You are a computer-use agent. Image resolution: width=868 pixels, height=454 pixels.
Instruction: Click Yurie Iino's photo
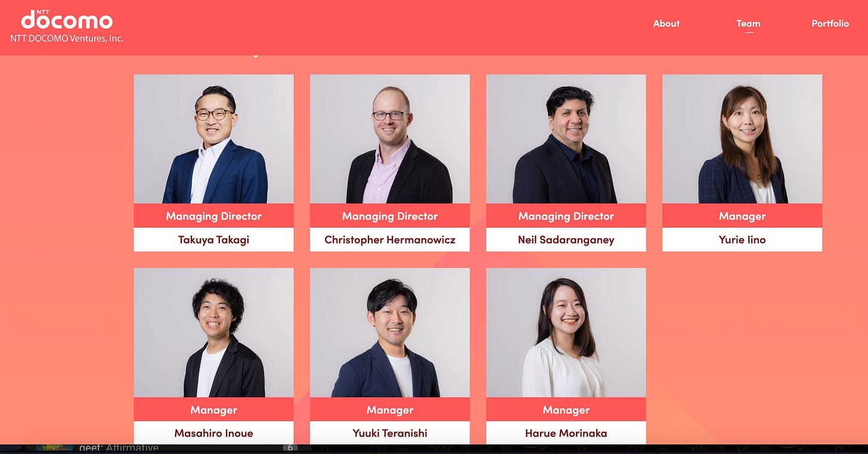point(742,139)
